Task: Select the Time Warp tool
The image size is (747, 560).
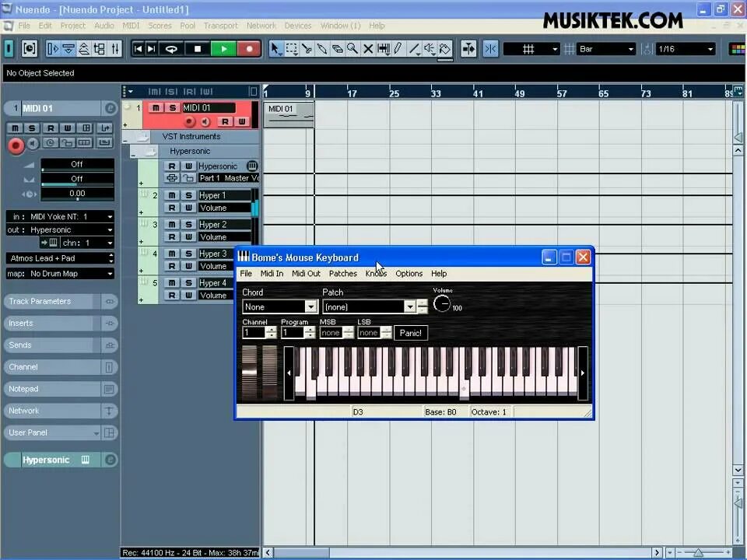Action: click(383, 48)
